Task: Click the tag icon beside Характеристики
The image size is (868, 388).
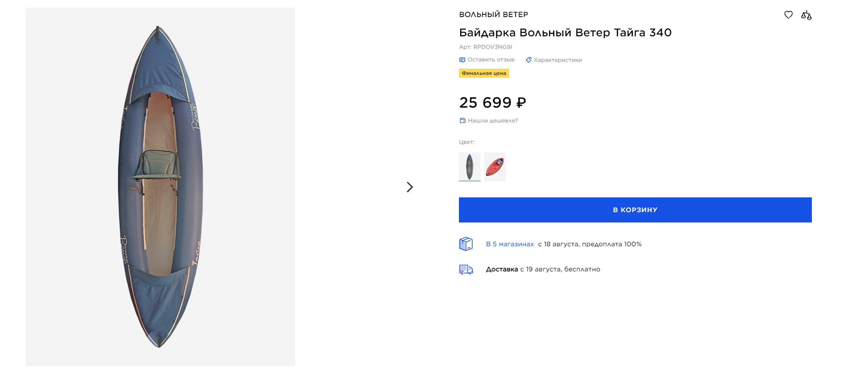Action: (529, 60)
